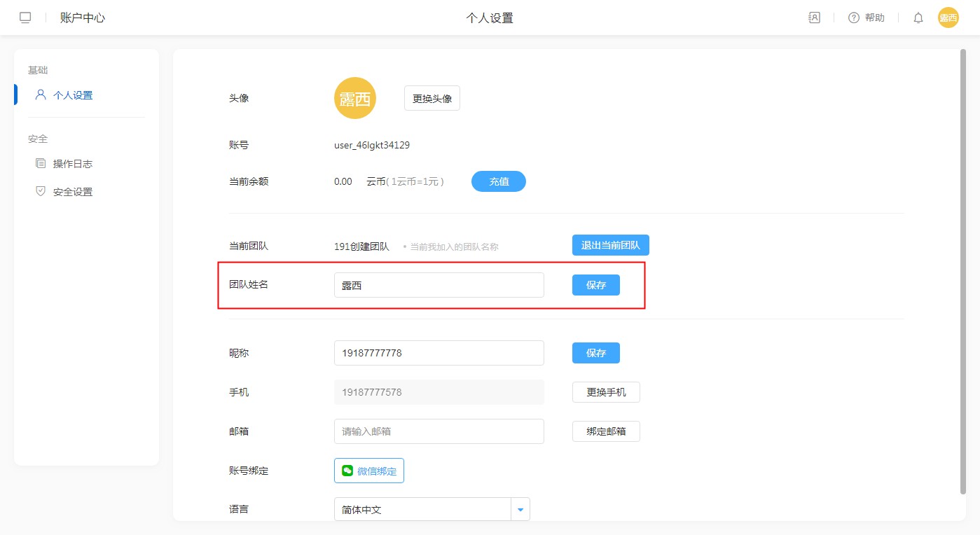Open 操作日志 menu item
Viewport: 980px width, 535px height.
(x=73, y=164)
